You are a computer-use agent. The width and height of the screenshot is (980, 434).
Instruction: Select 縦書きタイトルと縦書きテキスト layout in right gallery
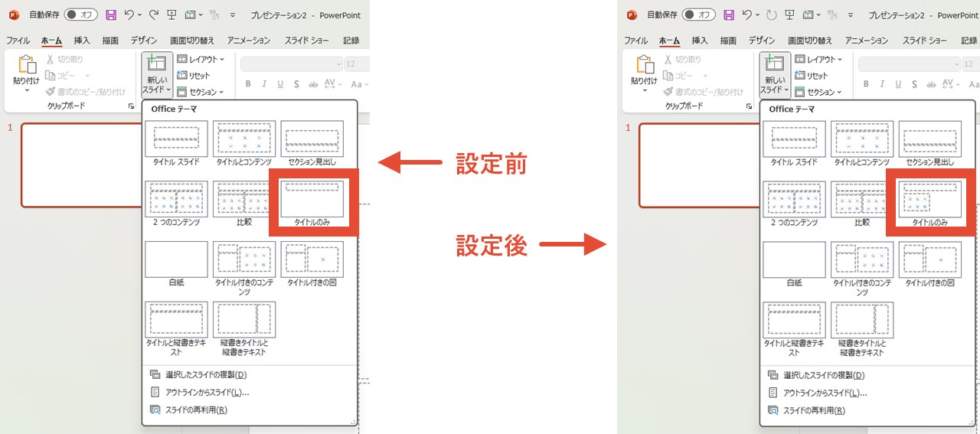point(862,329)
